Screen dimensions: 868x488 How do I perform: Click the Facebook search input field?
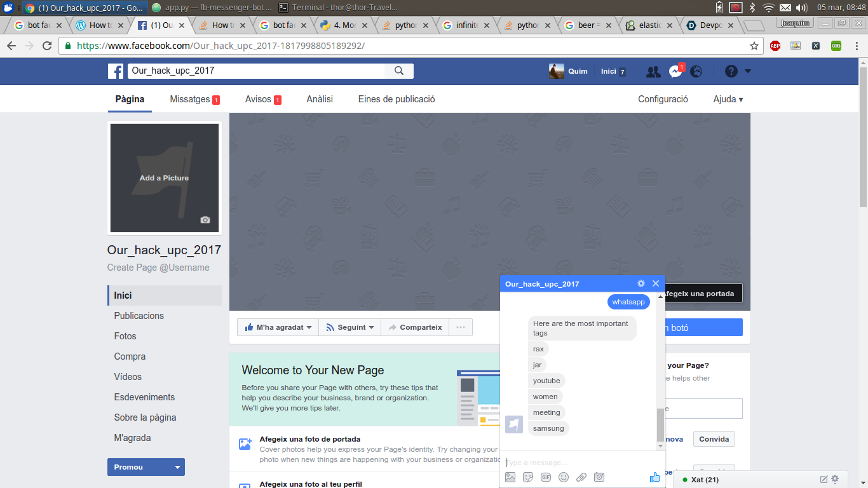coord(257,71)
